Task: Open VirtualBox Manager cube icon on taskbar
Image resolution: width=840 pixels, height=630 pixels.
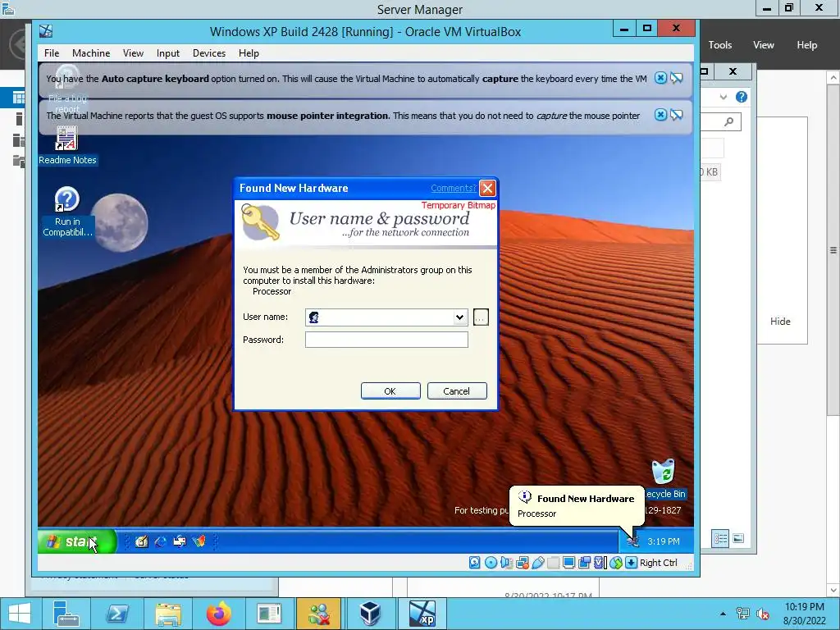Action: click(x=370, y=614)
